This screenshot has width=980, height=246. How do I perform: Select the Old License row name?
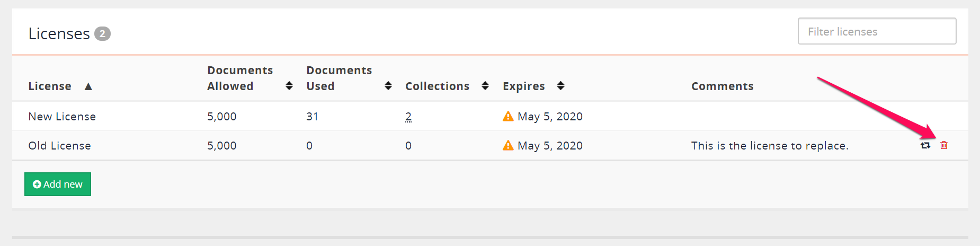59,146
